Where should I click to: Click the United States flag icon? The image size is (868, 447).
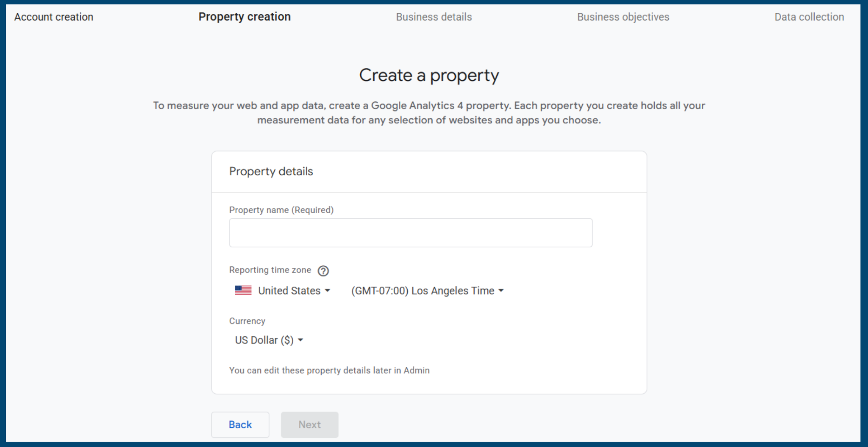click(x=243, y=291)
